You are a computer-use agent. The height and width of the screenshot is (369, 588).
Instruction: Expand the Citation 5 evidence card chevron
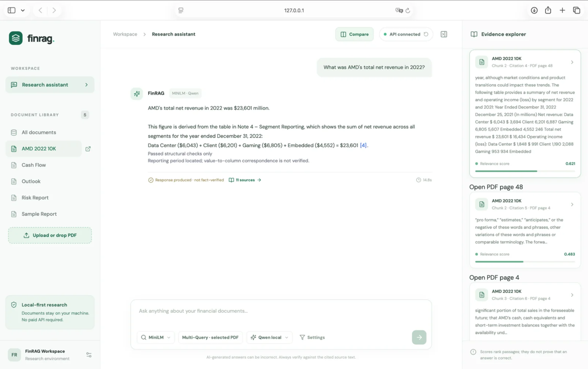pyautogui.click(x=572, y=205)
